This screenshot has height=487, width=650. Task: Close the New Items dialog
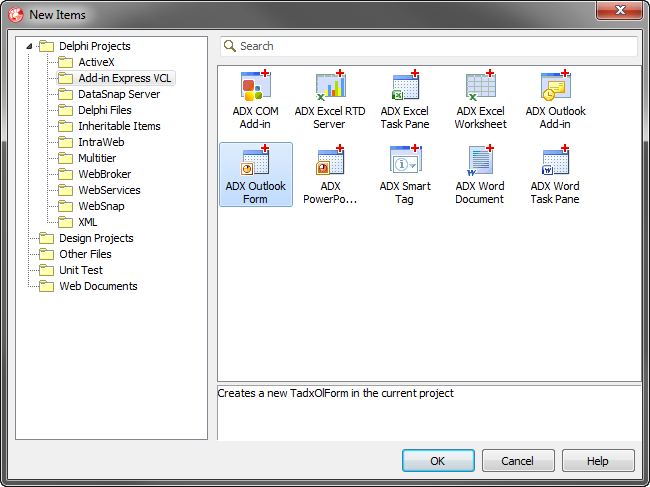coord(620,10)
